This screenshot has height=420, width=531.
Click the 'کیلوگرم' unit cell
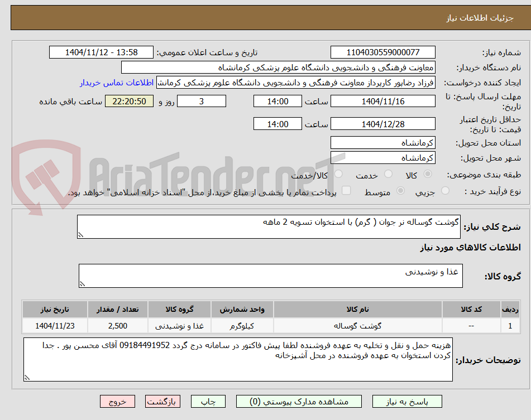[x=242, y=326]
